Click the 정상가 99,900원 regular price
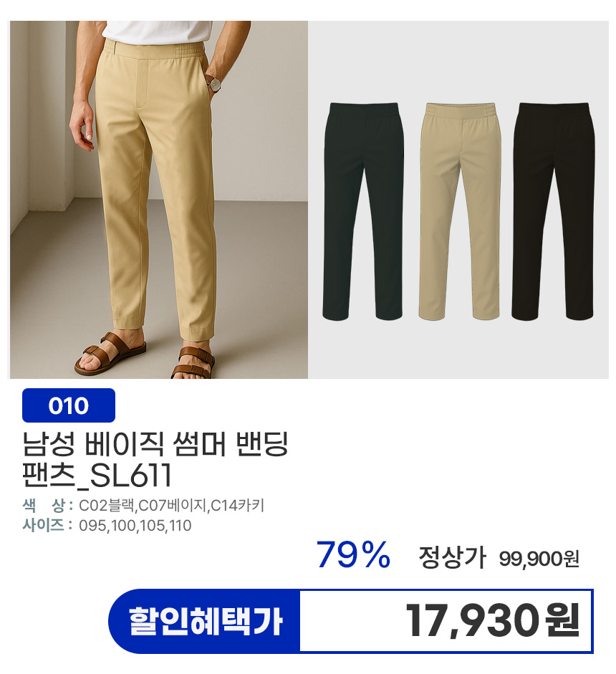The image size is (616, 674). (x=499, y=558)
